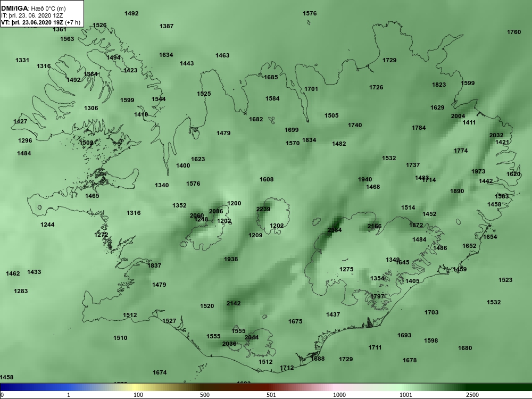Select the freezing level reading 1890
This screenshot has width=532, height=399.
tap(457, 191)
